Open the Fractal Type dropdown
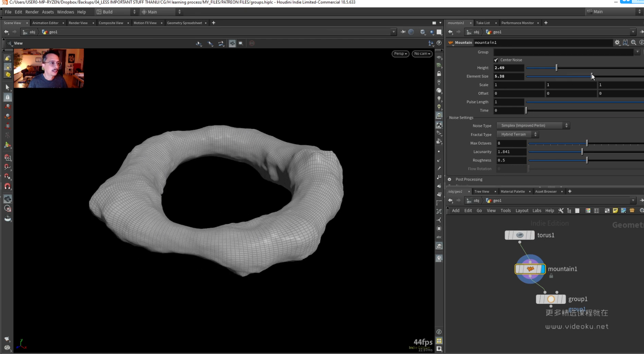 (x=517, y=134)
